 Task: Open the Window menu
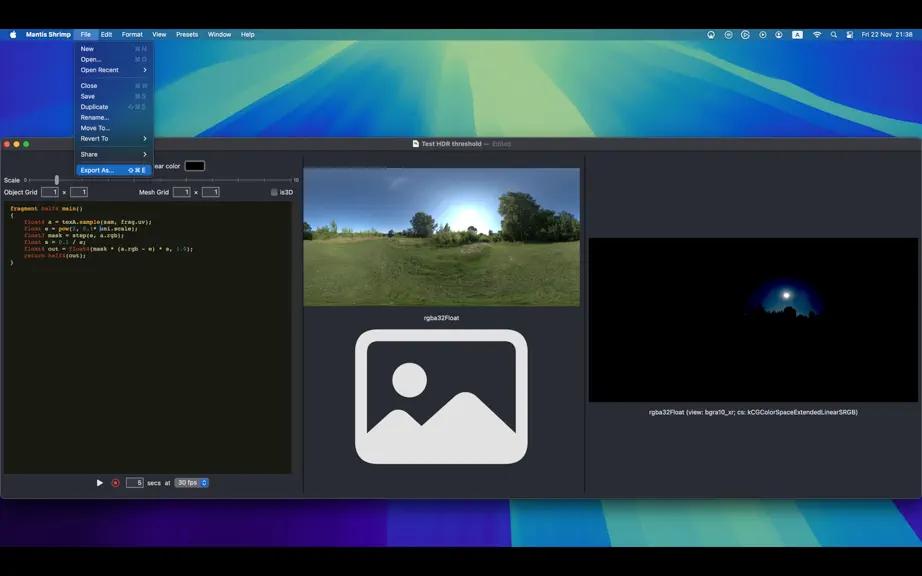click(219, 35)
